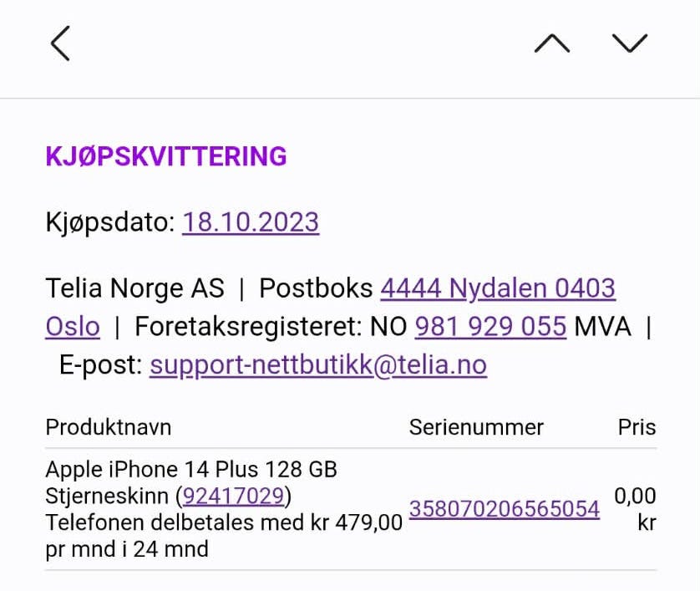Tap the Oslo address link

point(73,326)
